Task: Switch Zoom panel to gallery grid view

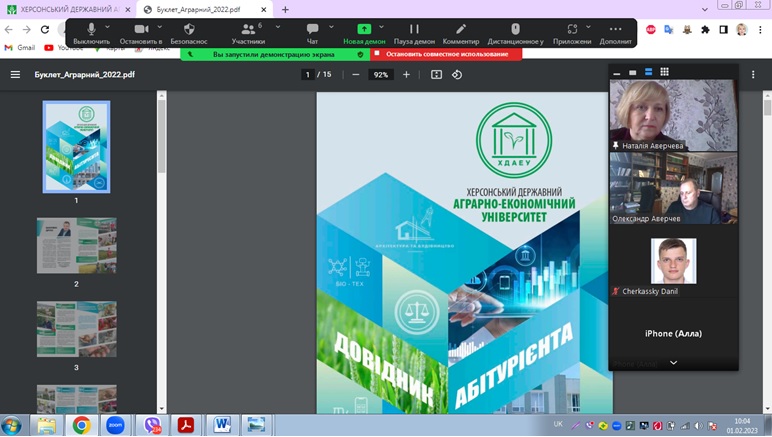Action: (665, 72)
